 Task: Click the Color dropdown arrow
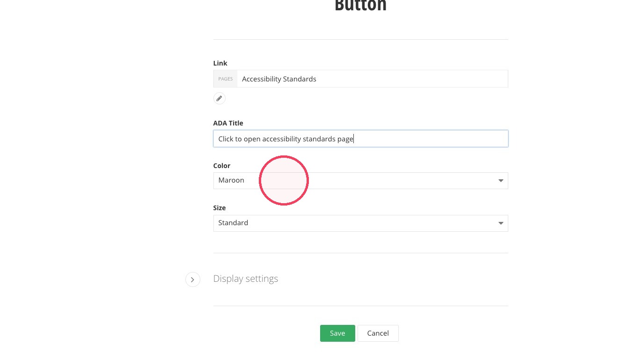point(501,181)
